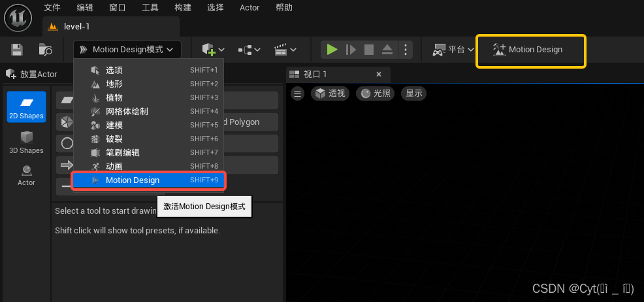Viewport: 644px width, 302px height.
Task: Open the cinematics clapperboard dropdown
Action: click(x=285, y=50)
